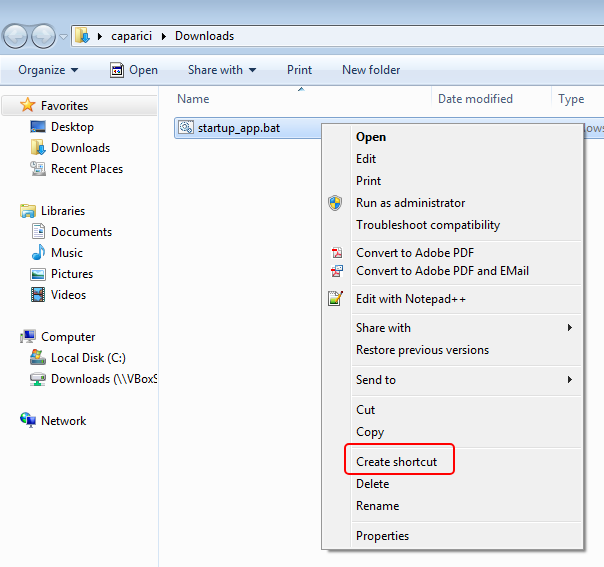Click the Recent Places icon
This screenshot has width=604, height=567.
(x=38, y=169)
